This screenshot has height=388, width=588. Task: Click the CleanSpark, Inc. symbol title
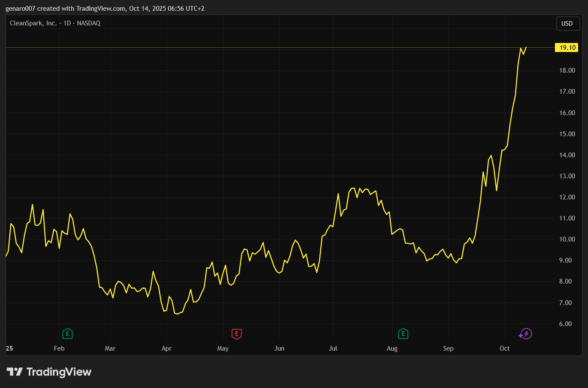click(33, 23)
